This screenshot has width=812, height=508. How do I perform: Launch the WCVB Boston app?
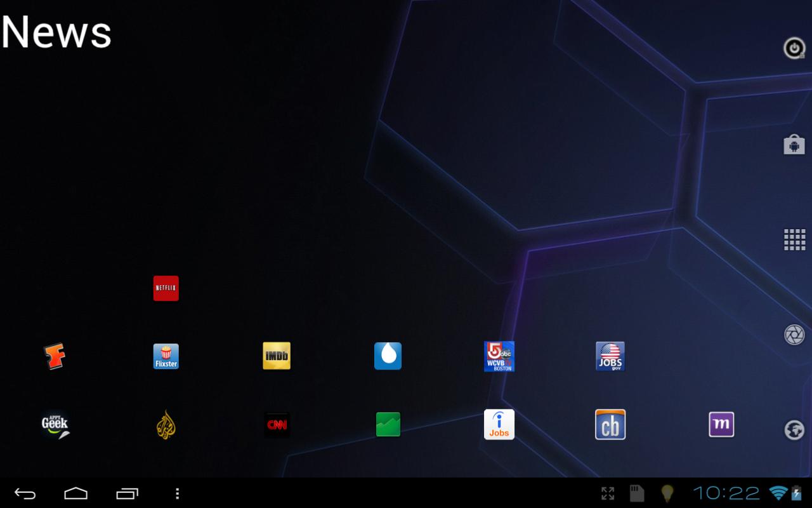[x=499, y=356]
